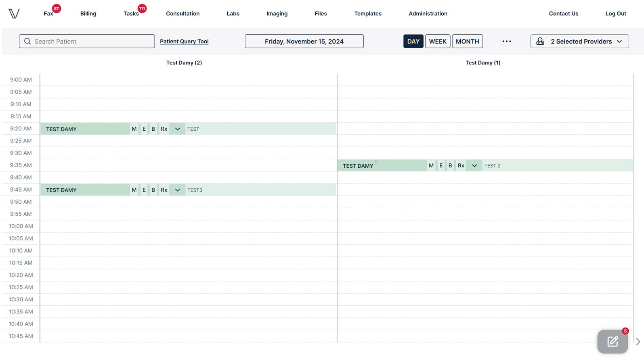This screenshot has width=644, height=363.
Task: Click Rx icon on 9:20 AM appointment
Action: (x=164, y=129)
